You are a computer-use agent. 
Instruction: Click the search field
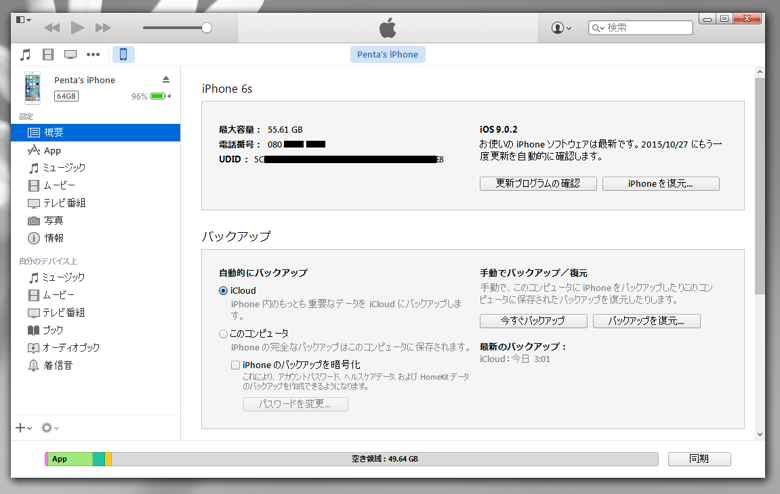[640, 28]
